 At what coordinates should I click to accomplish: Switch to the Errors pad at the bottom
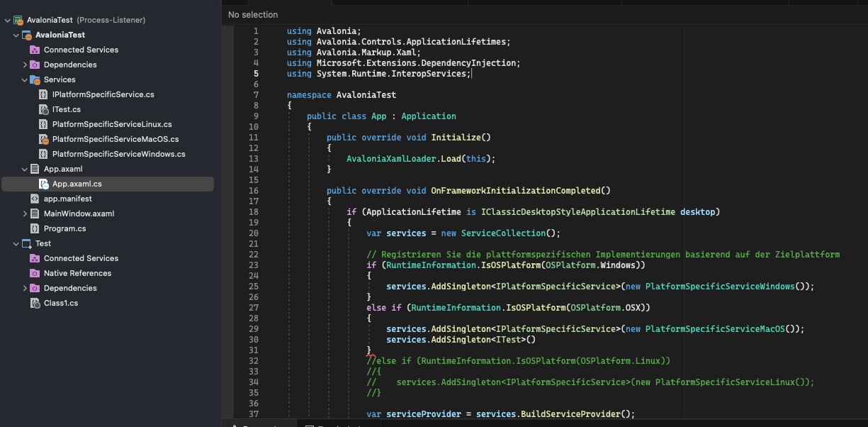pos(259,424)
